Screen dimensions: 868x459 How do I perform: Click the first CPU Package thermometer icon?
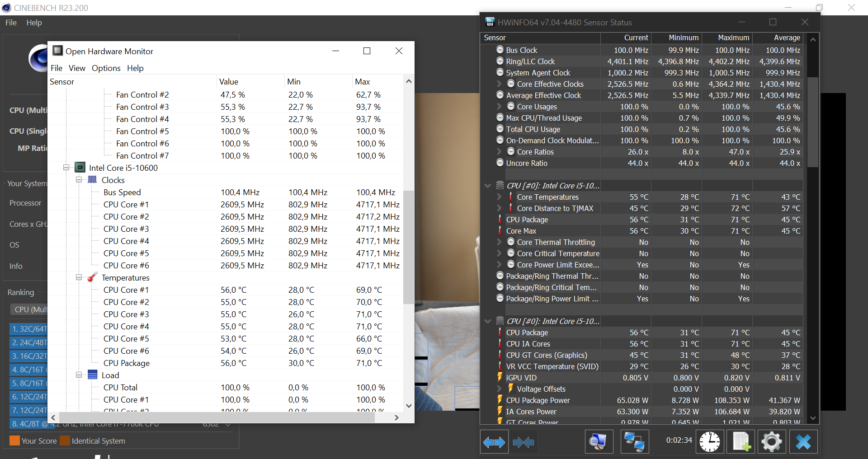point(500,219)
